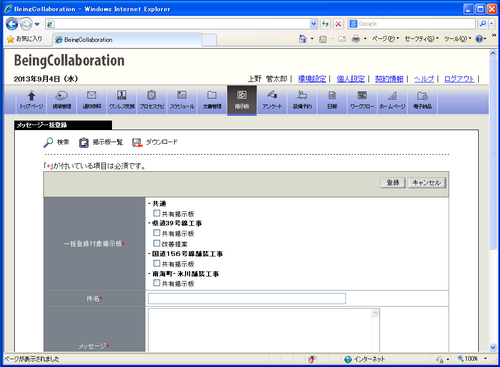Image resolution: width=500 pixels, height=367 pixels.
Task: Switch to the BeingCollaboration browser tab
Action: tap(127, 40)
